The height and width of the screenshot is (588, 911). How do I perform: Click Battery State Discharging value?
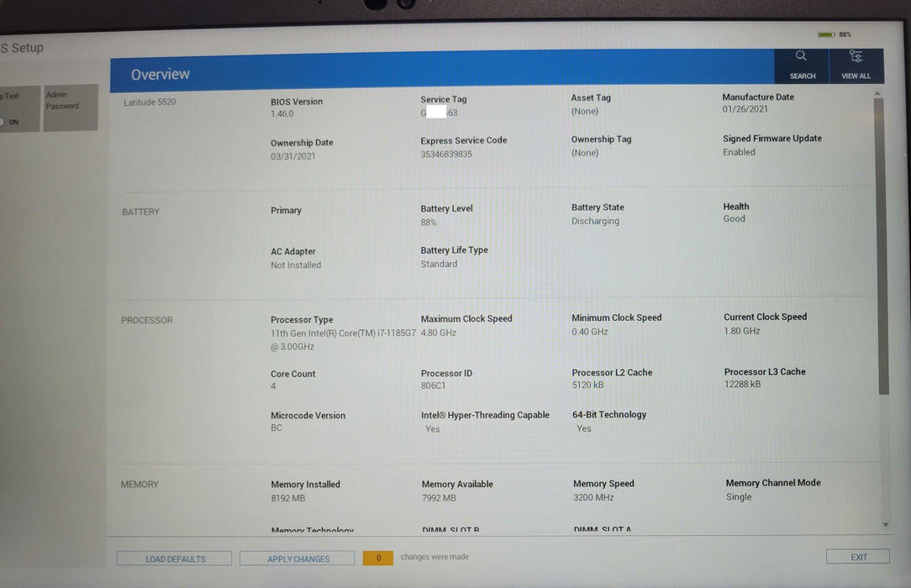[x=595, y=221]
